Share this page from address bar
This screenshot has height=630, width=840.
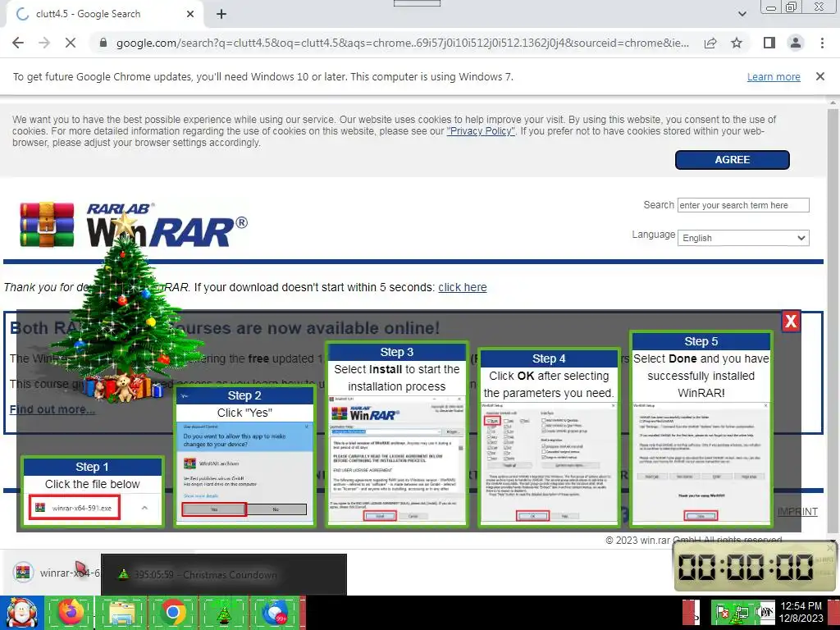pos(710,43)
